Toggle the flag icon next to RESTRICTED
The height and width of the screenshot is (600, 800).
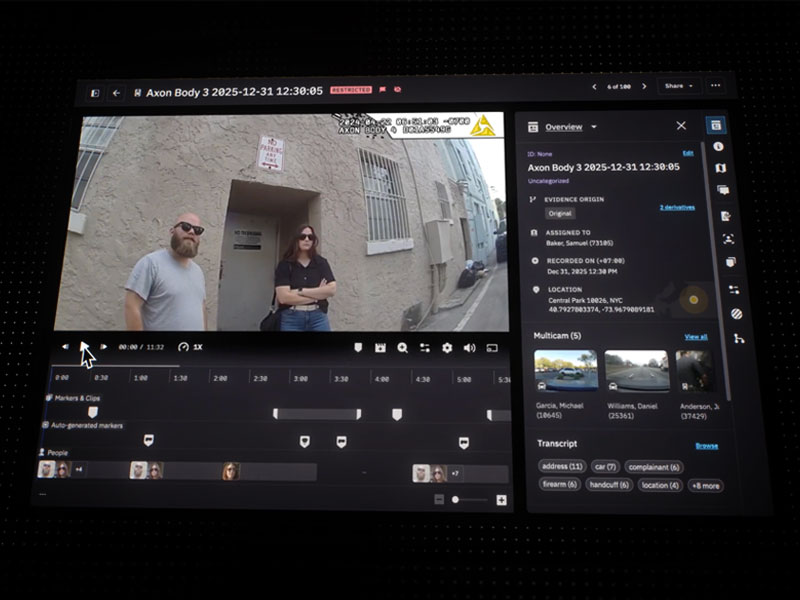pyautogui.click(x=382, y=90)
